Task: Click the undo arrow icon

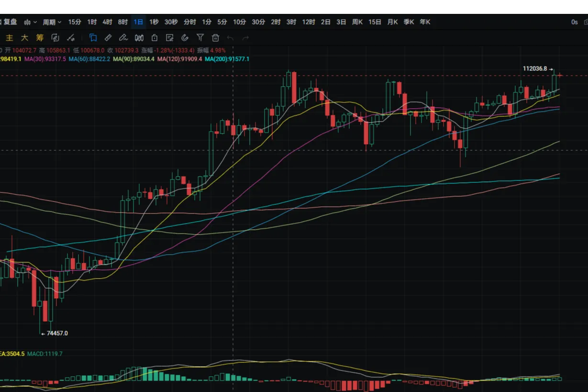Action: pyautogui.click(x=231, y=38)
